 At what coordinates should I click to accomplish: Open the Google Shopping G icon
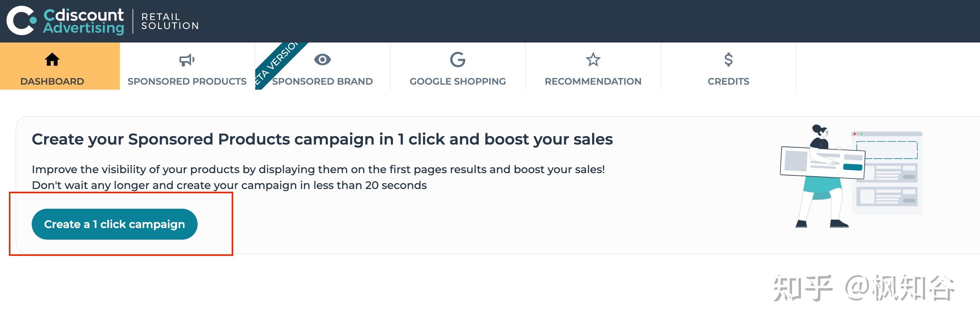coord(458,60)
